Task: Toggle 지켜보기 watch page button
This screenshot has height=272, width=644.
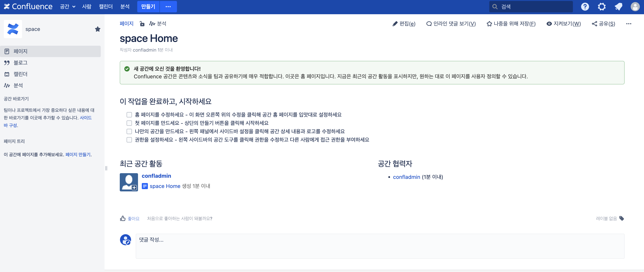Action: 563,24
